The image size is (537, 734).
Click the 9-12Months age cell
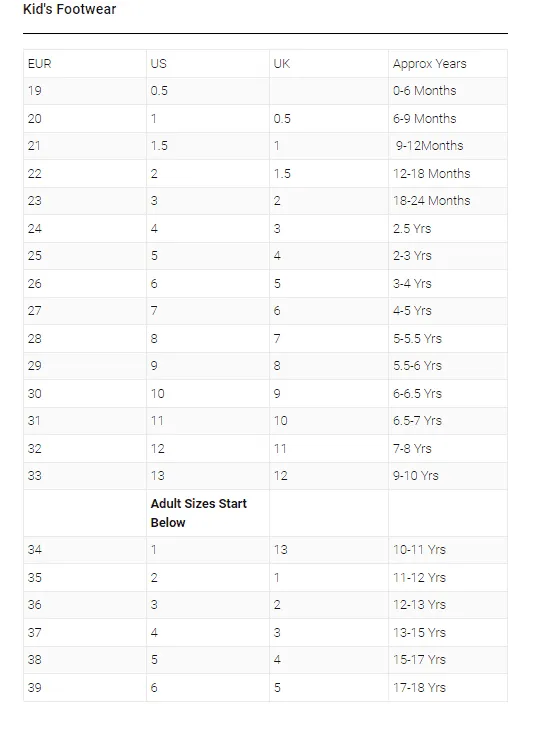point(448,146)
